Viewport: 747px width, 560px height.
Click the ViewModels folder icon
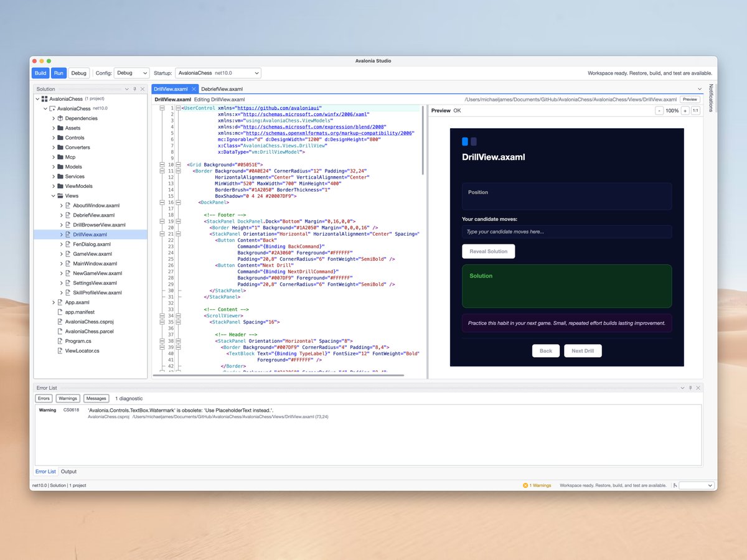point(60,186)
